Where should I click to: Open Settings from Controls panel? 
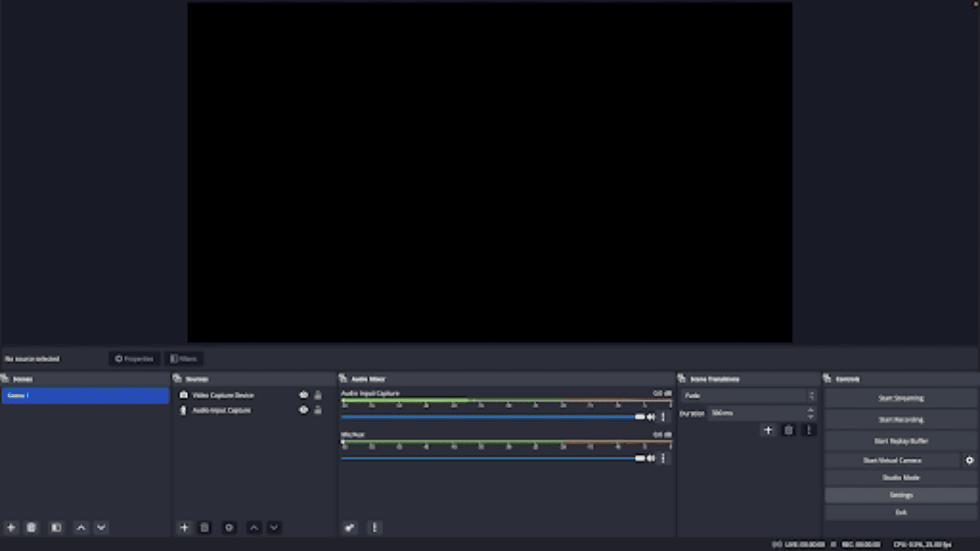coord(900,495)
